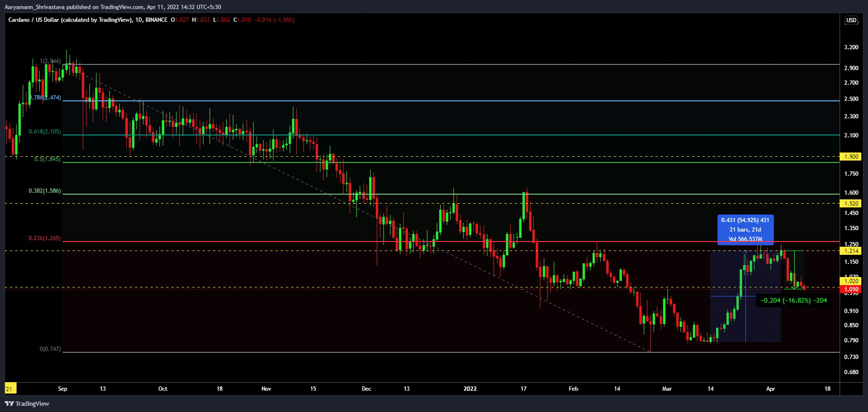Select the 0(0.747) Fibonacci level label
The height and width of the screenshot is (412, 868).
(x=50, y=349)
